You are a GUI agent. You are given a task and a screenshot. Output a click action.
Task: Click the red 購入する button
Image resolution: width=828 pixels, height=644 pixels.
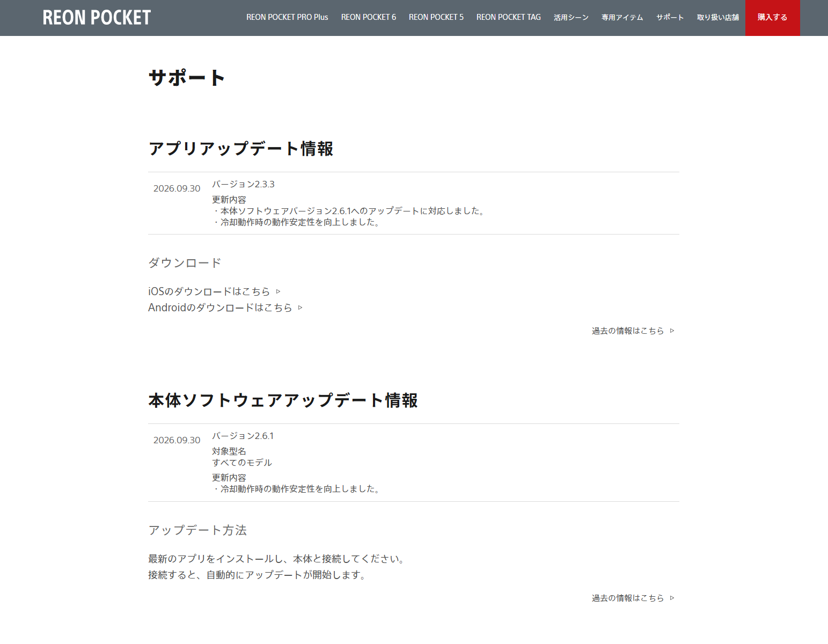(x=773, y=18)
